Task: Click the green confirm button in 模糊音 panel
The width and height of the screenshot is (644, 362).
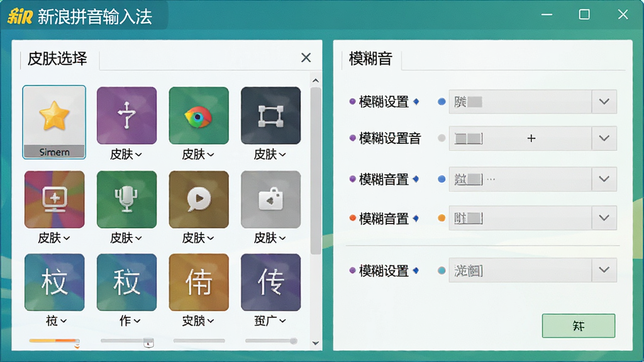Action: 579,326
